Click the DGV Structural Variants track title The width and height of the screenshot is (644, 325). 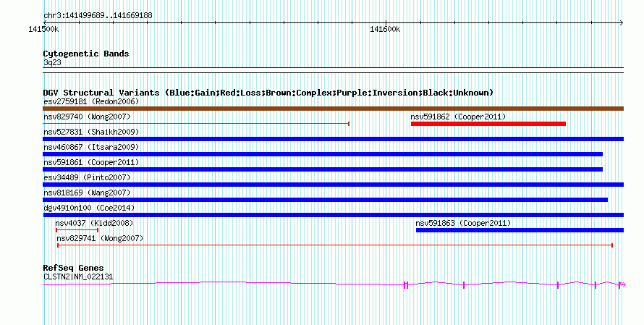tap(268, 93)
